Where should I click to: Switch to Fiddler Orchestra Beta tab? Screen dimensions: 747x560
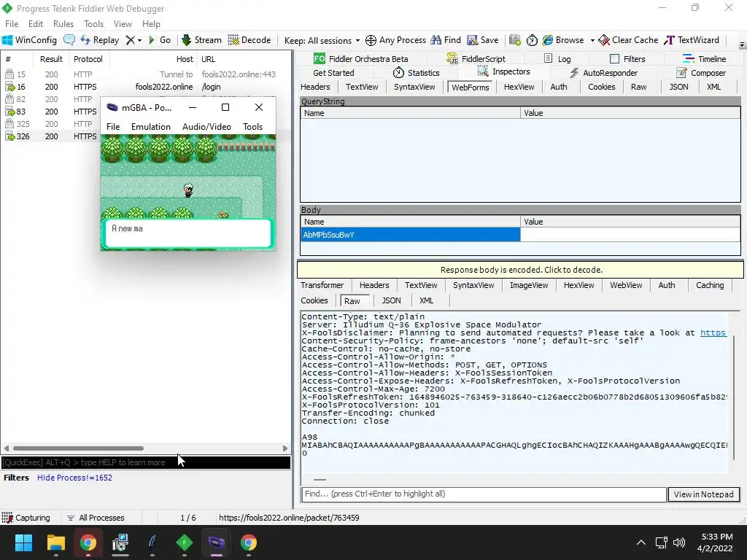click(360, 59)
